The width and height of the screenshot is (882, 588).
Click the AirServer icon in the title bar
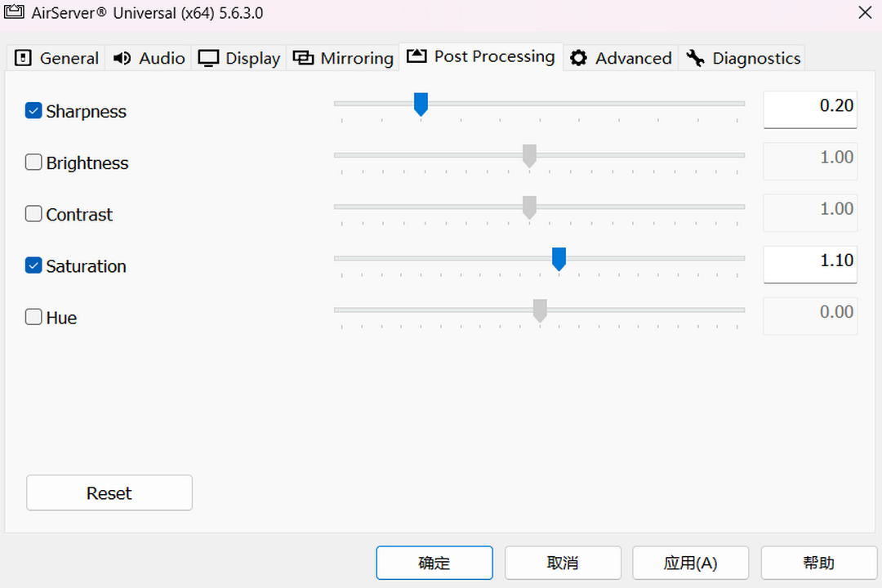tap(13, 12)
